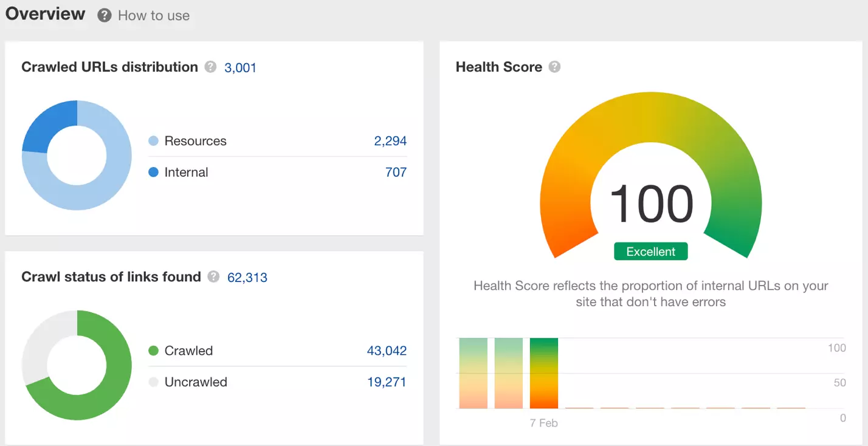The width and height of the screenshot is (868, 446).
Task: Open the 707 Internal URLs count link
Action: 396,173
